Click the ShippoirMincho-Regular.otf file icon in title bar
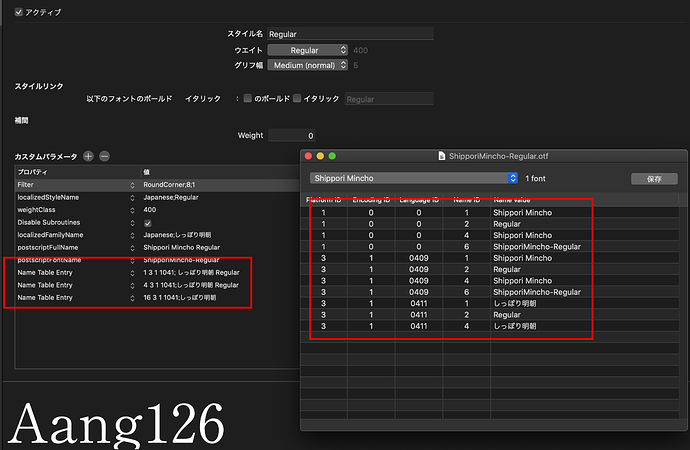 (441, 156)
